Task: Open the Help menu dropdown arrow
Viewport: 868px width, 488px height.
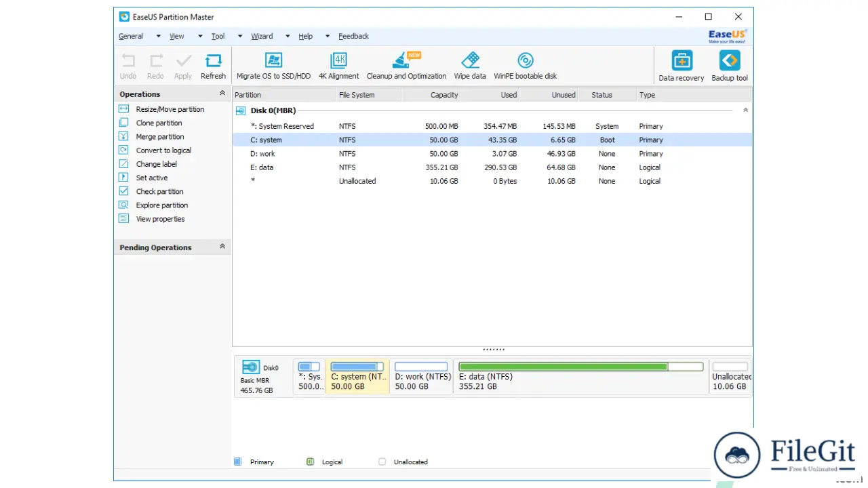Action: pyautogui.click(x=328, y=37)
